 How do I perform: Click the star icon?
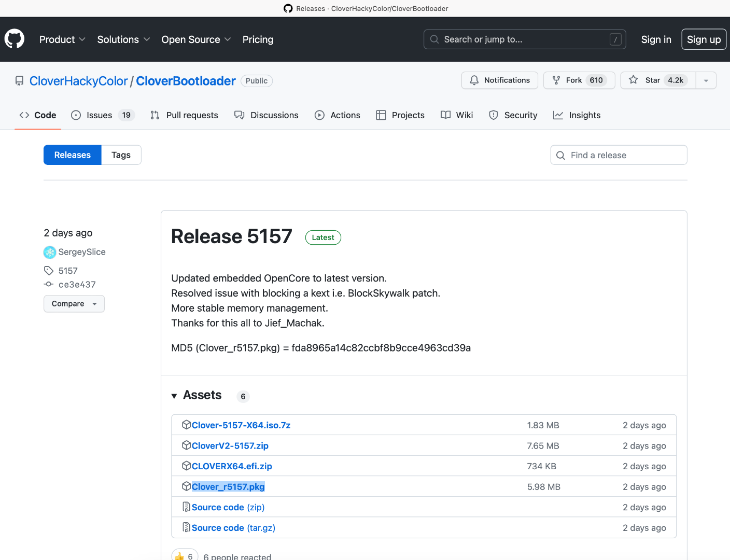point(633,80)
